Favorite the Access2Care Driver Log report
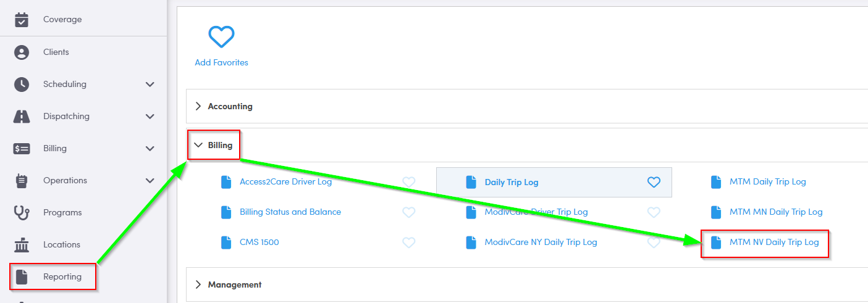 tap(408, 182)
